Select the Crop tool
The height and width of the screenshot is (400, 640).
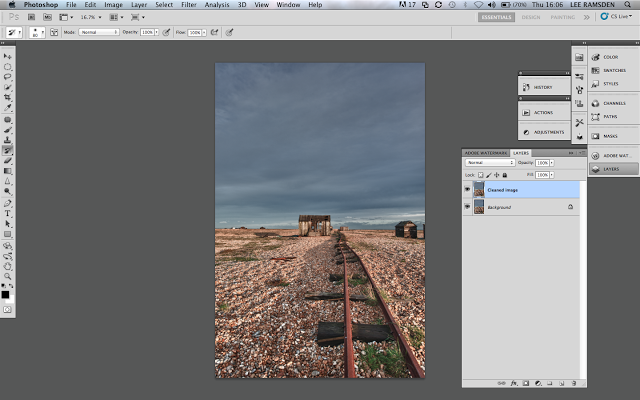click(7, 97)
